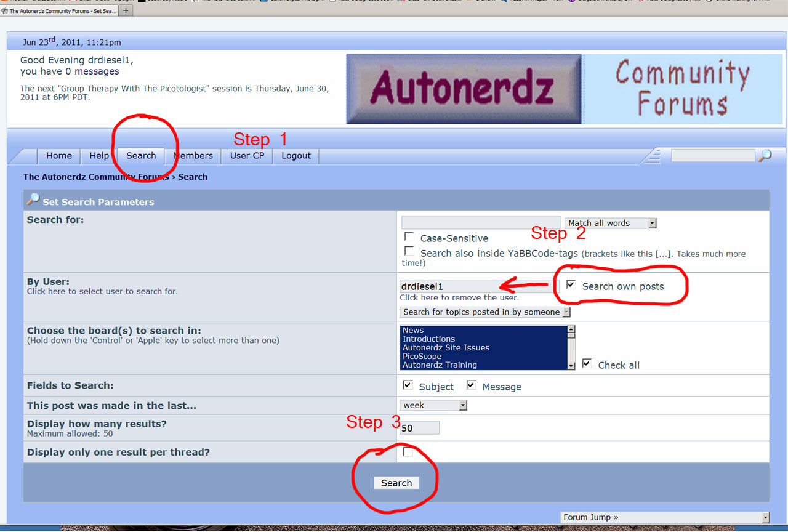Click the results count field showing 50
Image resolution: width=788 pixels, height=532 pixels.
419,428
